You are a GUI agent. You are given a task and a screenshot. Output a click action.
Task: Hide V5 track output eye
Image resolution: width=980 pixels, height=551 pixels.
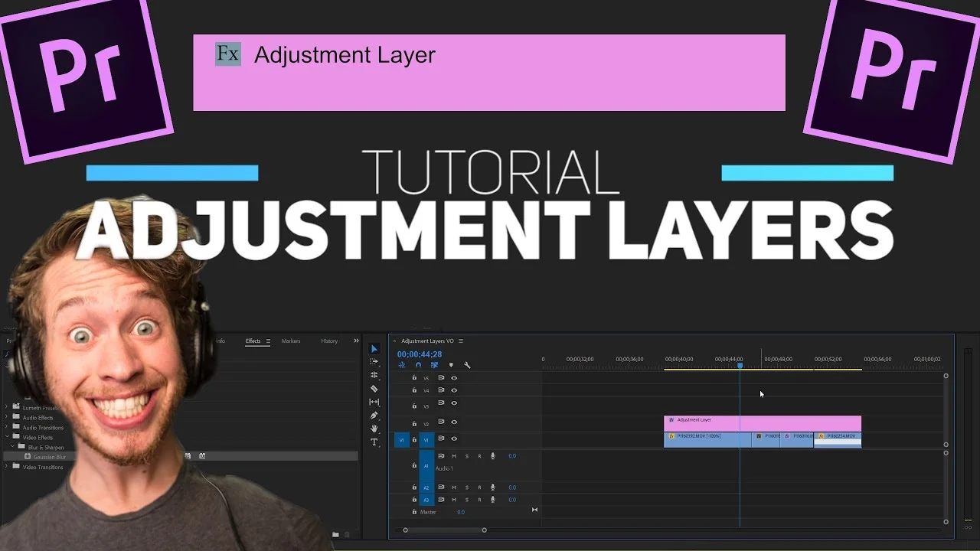pyautogui.click(x=454, y=378)
